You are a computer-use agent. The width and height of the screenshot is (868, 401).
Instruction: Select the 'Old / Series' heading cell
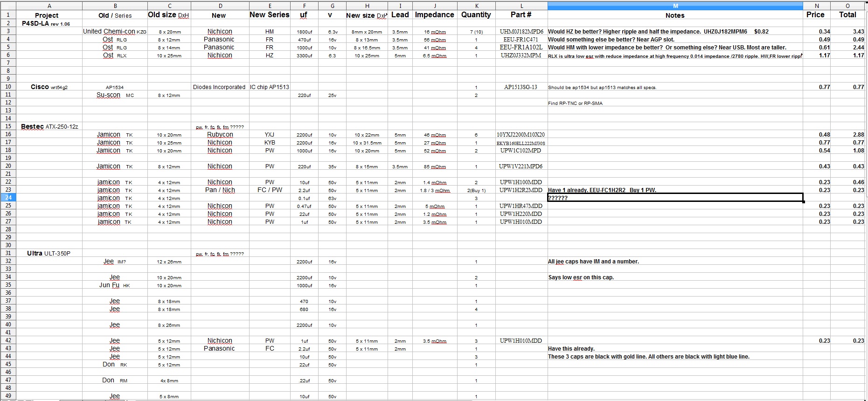click(x=115, y=15)
